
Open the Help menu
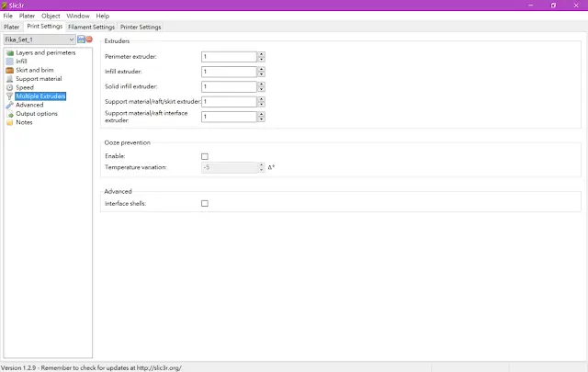(x=102, y=16)
